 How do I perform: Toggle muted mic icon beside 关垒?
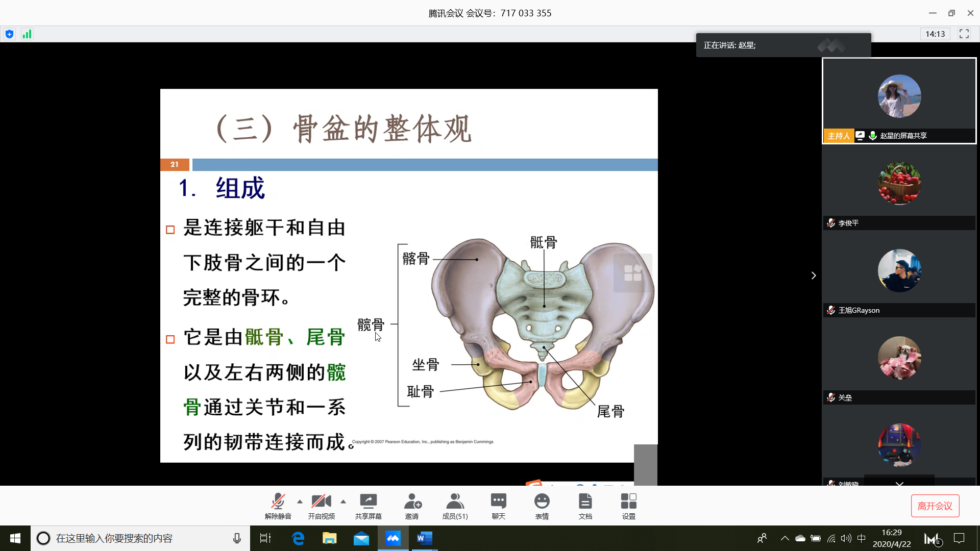click(x=831, y=397)
